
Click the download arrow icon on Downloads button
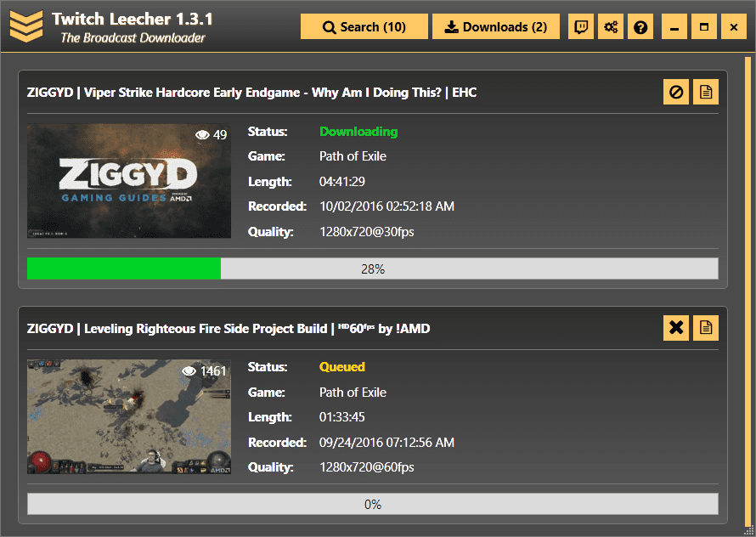click(x=450, y=26)
